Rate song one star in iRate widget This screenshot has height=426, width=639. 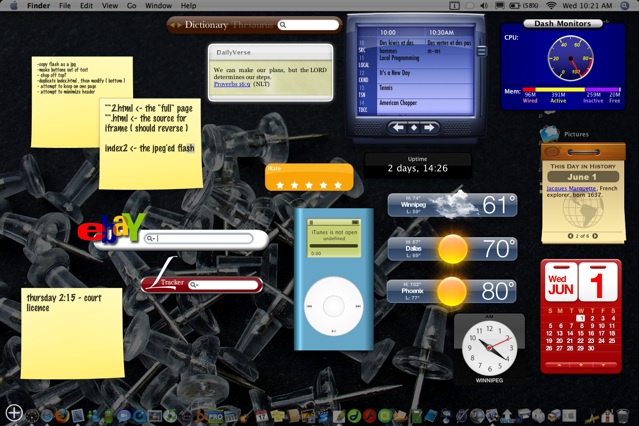click(280, 185)
